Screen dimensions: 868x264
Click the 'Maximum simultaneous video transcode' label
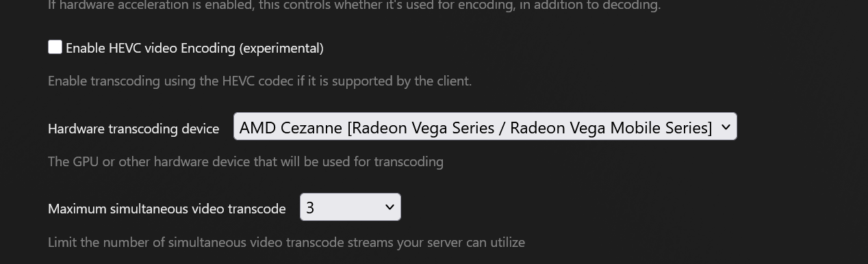point(167,209)
